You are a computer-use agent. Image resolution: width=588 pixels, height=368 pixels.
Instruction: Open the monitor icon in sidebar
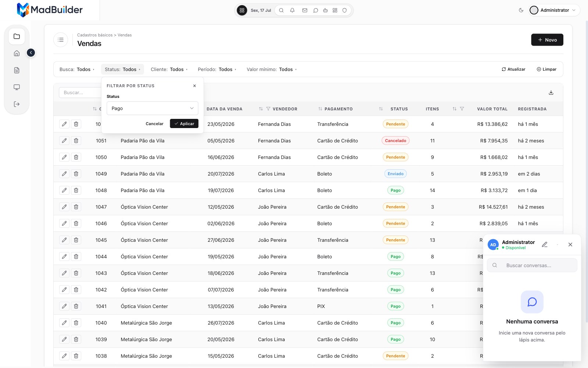coord(17,87)
